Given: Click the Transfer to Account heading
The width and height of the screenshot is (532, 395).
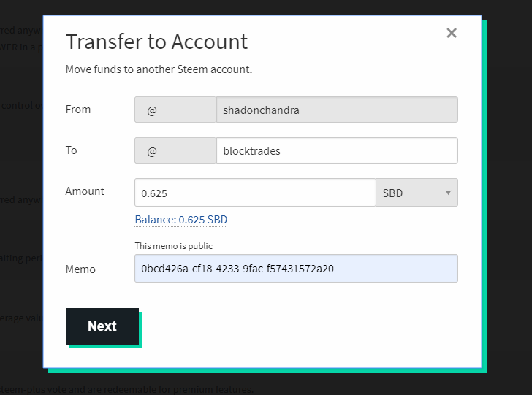Looking at the screenshot, I should point(156,42).
